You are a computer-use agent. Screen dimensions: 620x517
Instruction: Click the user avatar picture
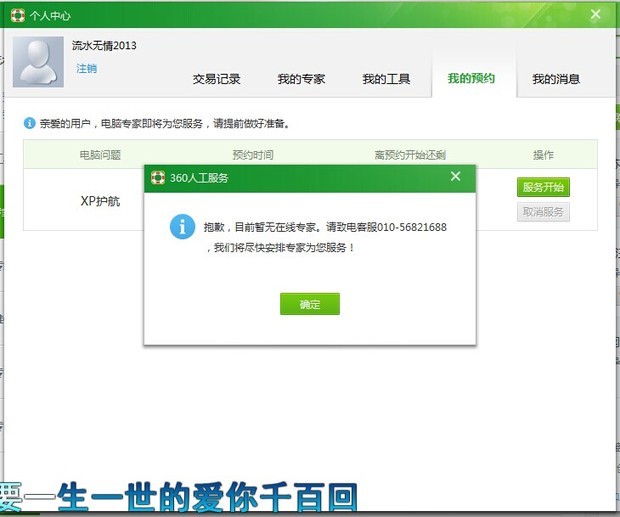coord(41,63)
